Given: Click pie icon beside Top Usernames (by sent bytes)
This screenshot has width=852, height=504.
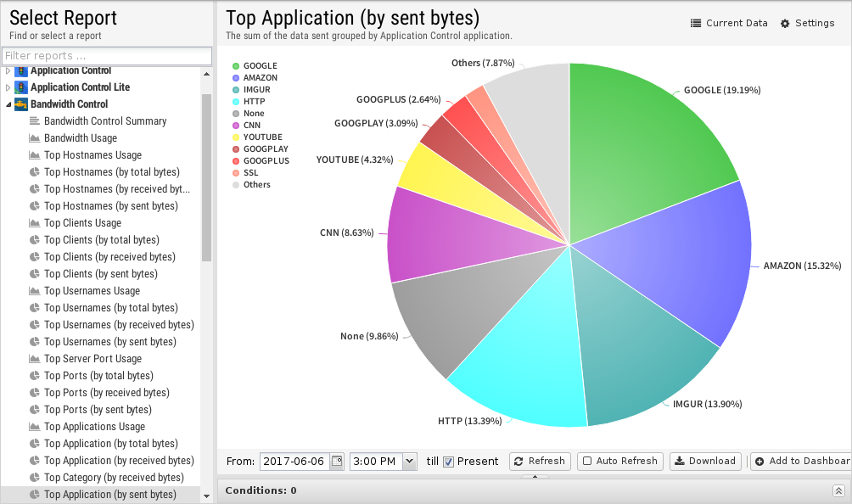Looking at the screenshot, I should point(34,342).
